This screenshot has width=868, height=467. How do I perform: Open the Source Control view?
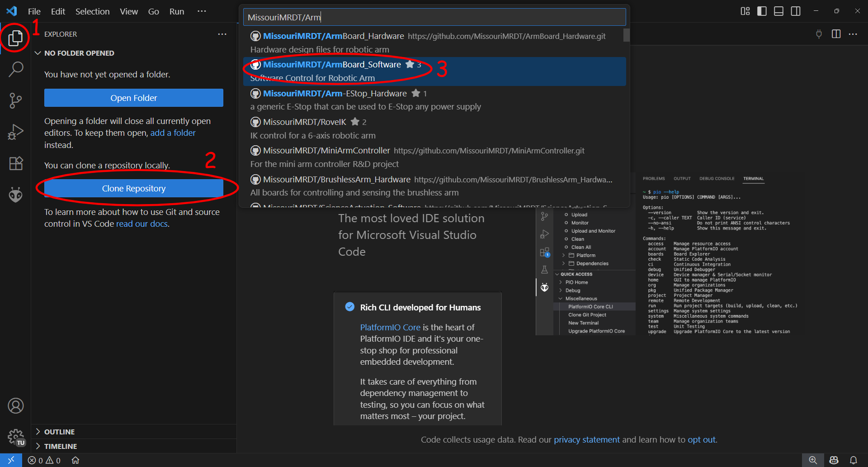tap(15, 100)
